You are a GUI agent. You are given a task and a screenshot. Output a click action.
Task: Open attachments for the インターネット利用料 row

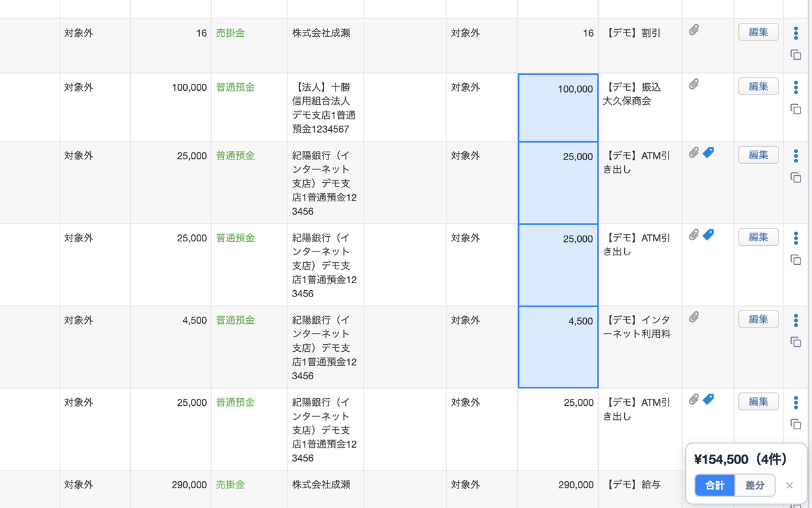tap(694, 317)
